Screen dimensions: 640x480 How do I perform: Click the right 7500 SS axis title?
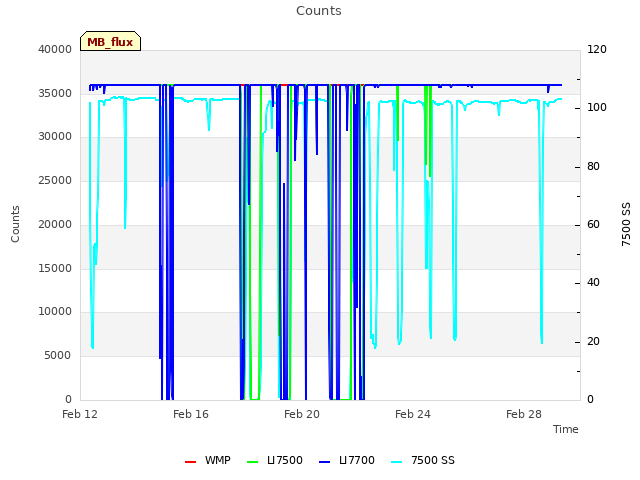click(626, 224)
